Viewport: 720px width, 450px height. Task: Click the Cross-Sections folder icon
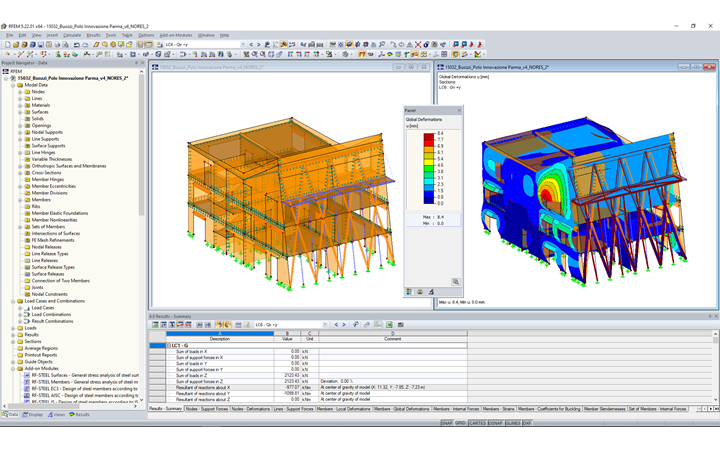coord(27,173)
